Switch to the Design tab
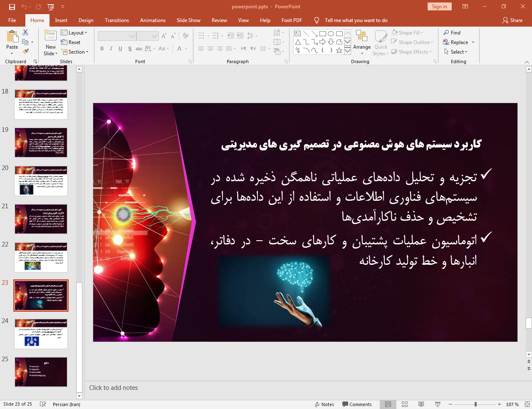 click(x=86, y=20)
